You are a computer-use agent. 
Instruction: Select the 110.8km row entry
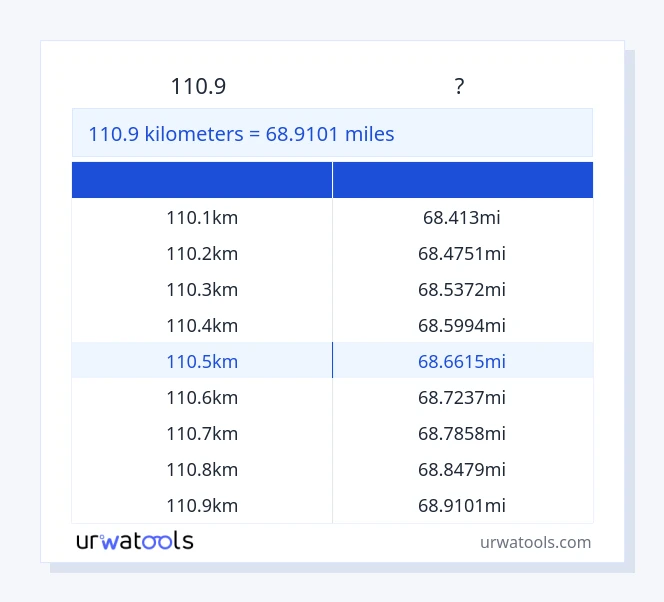(202, 469)
